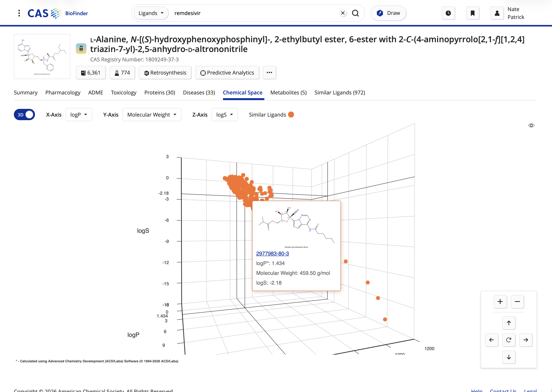Click the Similar Ligands orange legend dot

coord(291,115)
